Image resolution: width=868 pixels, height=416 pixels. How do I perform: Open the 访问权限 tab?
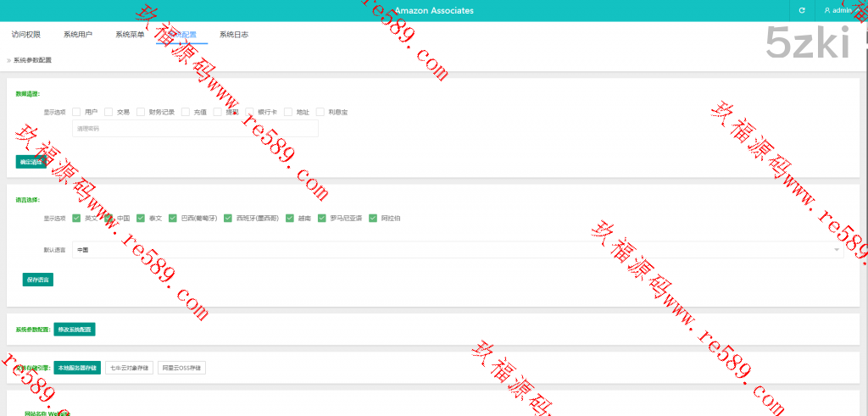(x=26, y=35)
